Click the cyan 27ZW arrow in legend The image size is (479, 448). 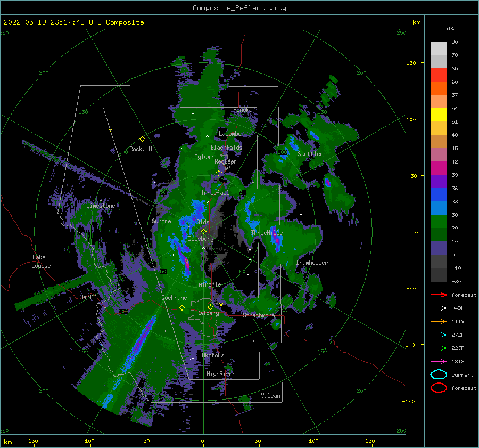click(x=439, y=335)
